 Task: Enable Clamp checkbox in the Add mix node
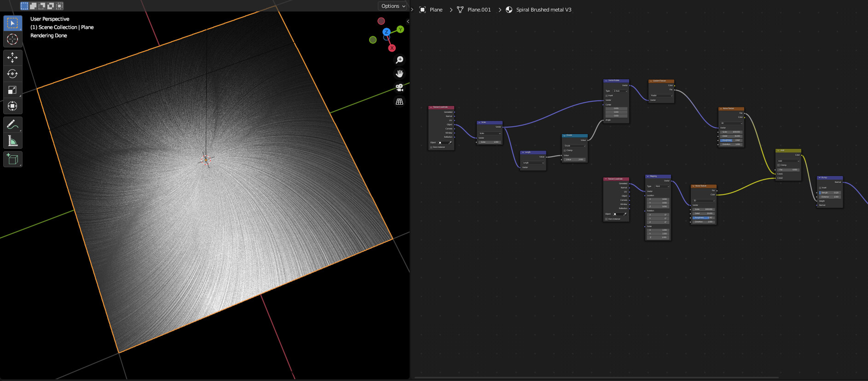point(779,165)
